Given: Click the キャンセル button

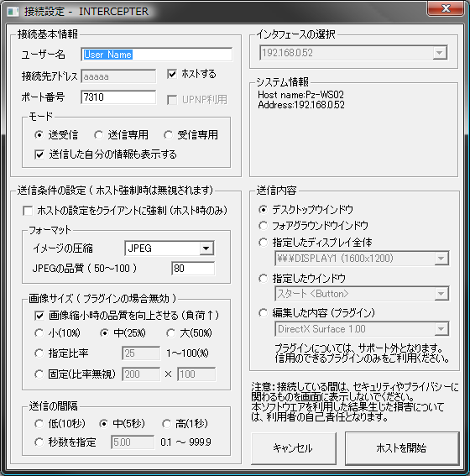Looking at the screenshot, I should click(294, 448).
